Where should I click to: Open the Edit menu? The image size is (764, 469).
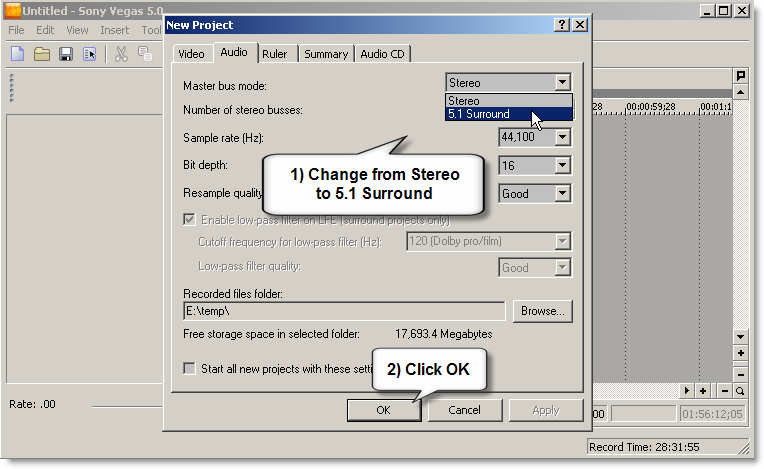(x=45, y=30)
